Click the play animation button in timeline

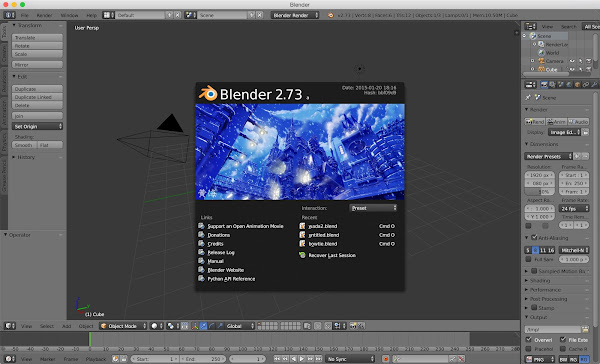pos(302,359)
